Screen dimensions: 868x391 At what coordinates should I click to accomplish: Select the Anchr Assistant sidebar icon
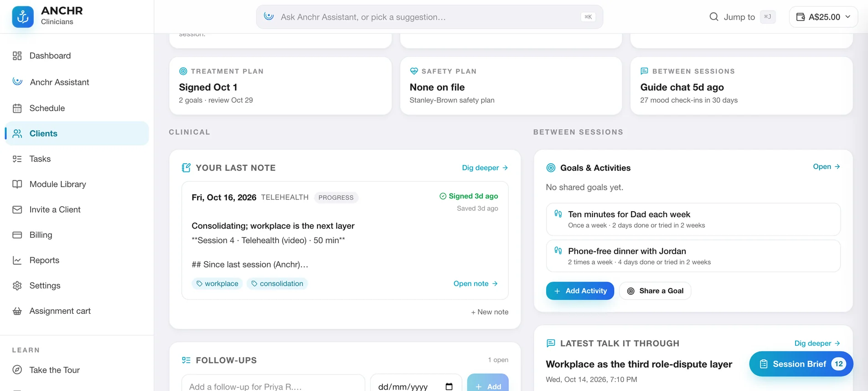(17, 82)
